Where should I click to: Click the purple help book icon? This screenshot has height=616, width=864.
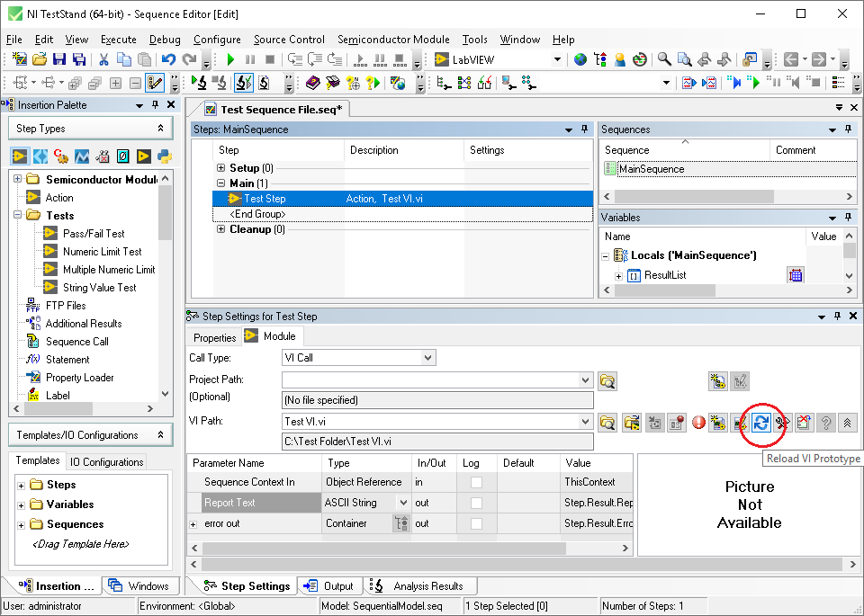pos(312,83)
